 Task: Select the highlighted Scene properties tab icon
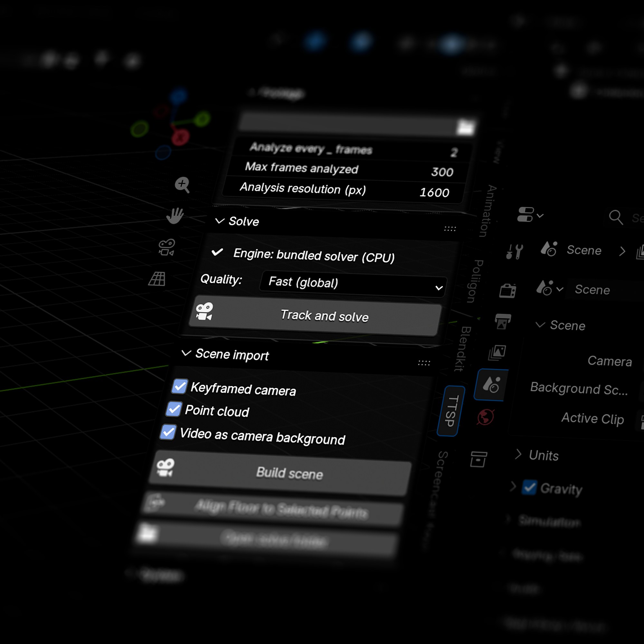click(491, 385)
